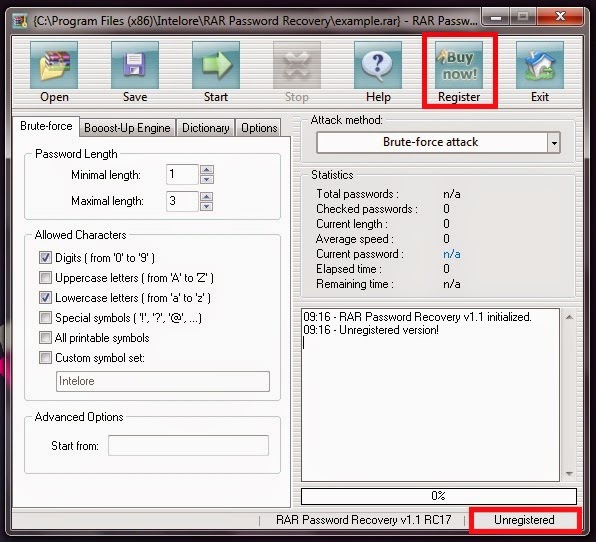The image size is (596, 542).
Task: Decrease the Maximal length value
Action: tap(207, 206)
